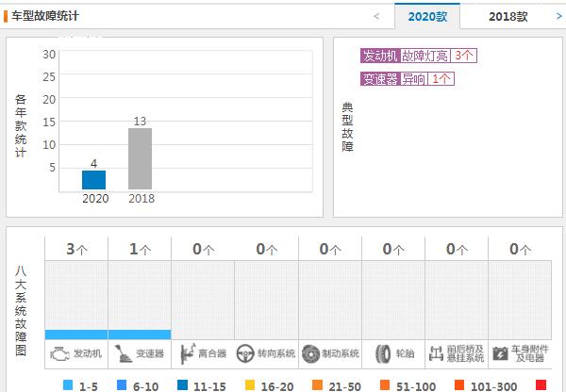
Task: Click the 发动机 engine icon
Action: (60, 353)
